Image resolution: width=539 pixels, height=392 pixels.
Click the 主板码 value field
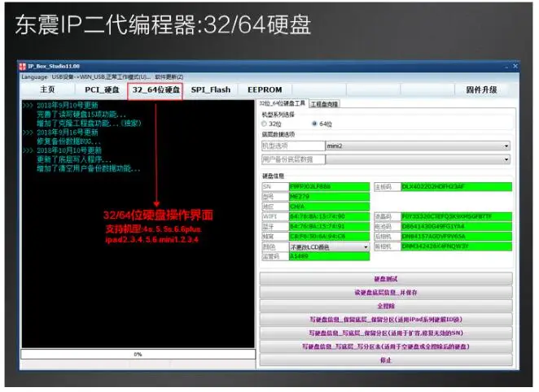(457, 187)
